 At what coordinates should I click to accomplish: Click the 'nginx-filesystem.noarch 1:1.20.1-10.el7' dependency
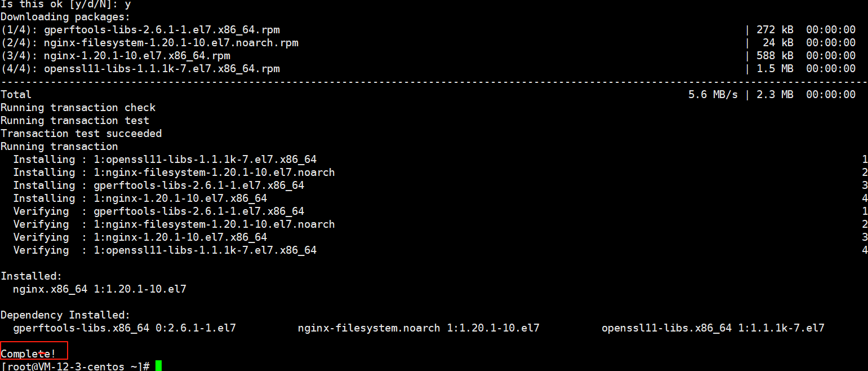pos(419,328)
